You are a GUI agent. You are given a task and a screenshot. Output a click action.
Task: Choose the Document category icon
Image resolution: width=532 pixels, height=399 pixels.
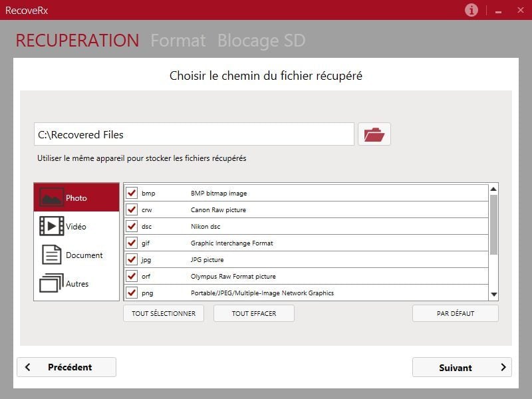tap(51, 255)
